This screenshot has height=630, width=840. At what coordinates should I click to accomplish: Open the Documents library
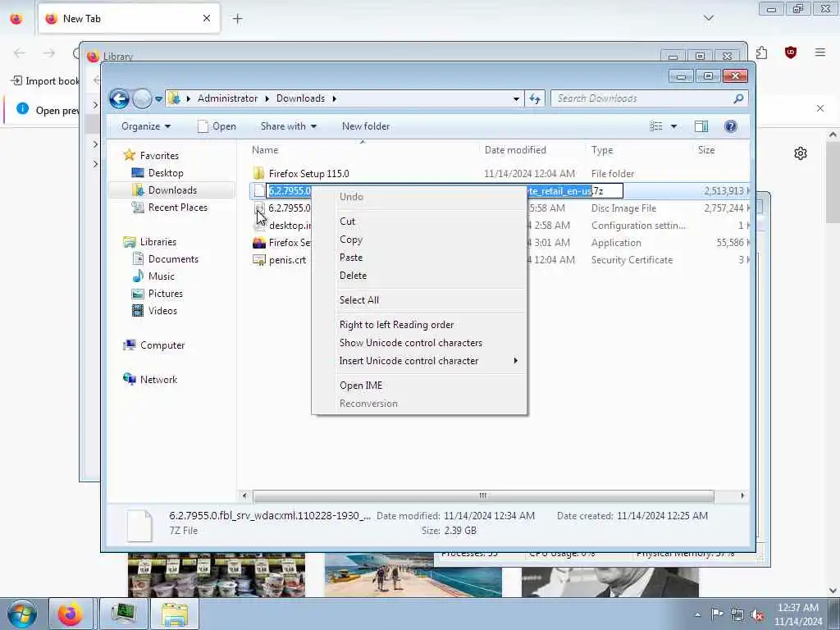click(173, 259)
